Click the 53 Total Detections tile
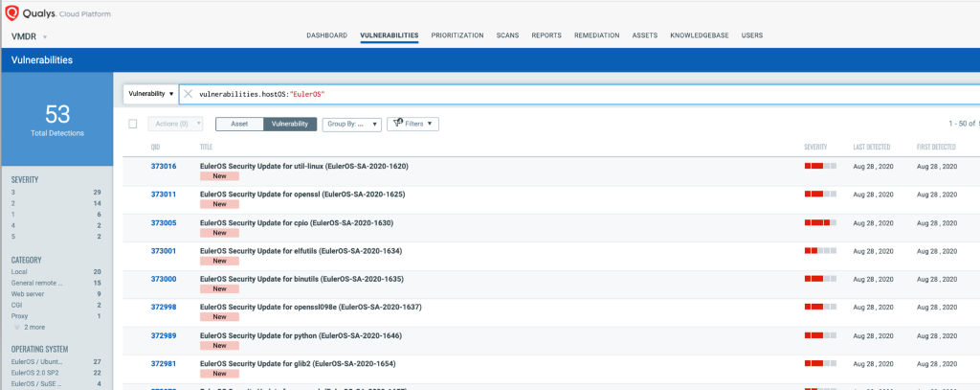980x390 pixels. (x=56, y=119)
